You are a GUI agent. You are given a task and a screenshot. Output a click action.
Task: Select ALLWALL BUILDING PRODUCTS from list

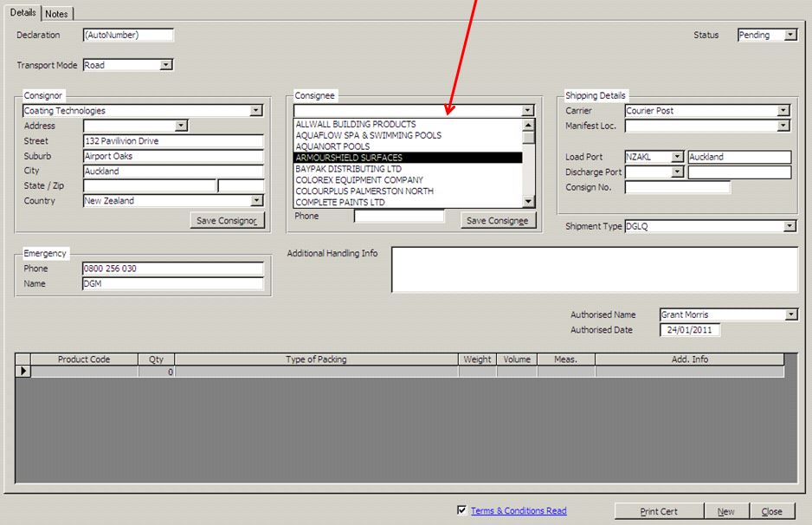click(x=408, y=125)
